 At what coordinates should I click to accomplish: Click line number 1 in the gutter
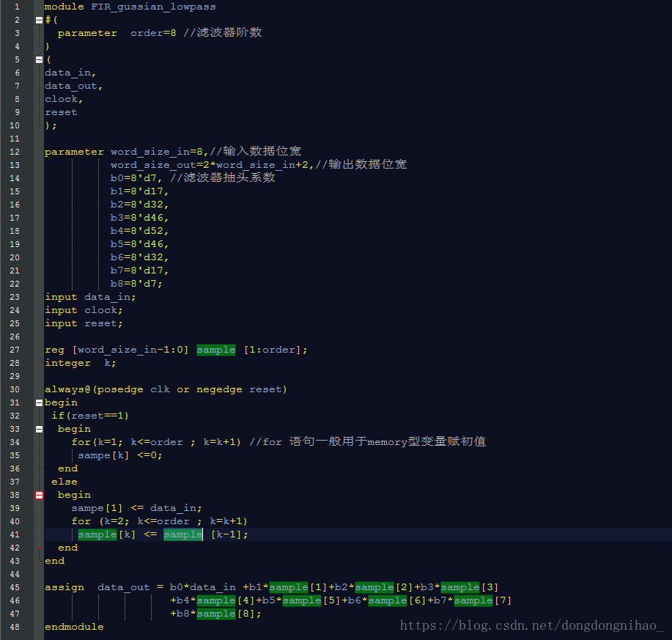tap(17, 7)
